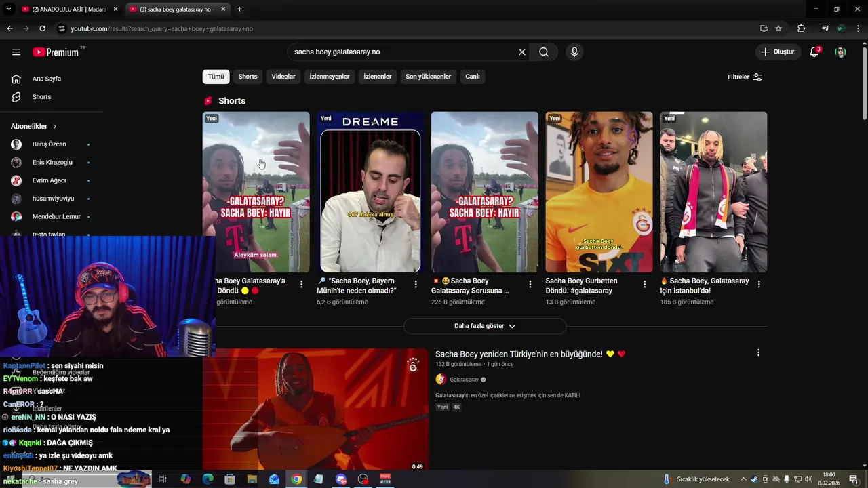The image size is (868, 488).
Task: Open Galatasaray channel link under video
Action: (465, 380)
